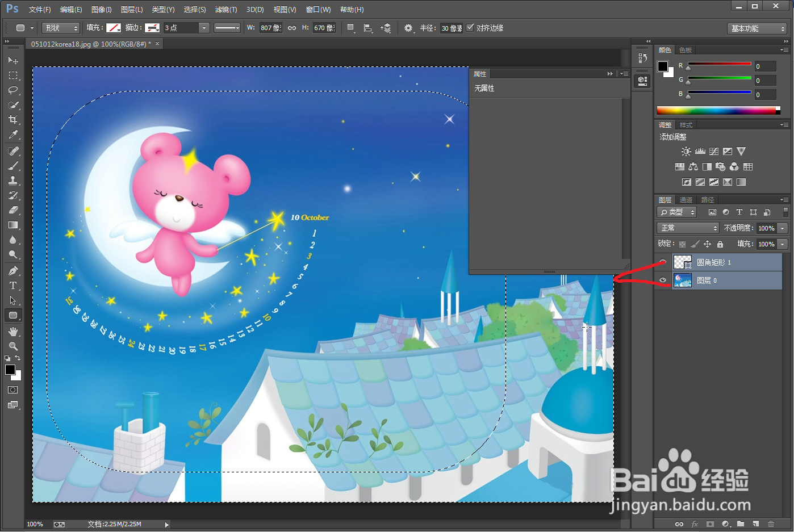This screenshot has width=794, height=532.
Task: Hide the 图层 0 layer
Action: (x=663, y=280)
